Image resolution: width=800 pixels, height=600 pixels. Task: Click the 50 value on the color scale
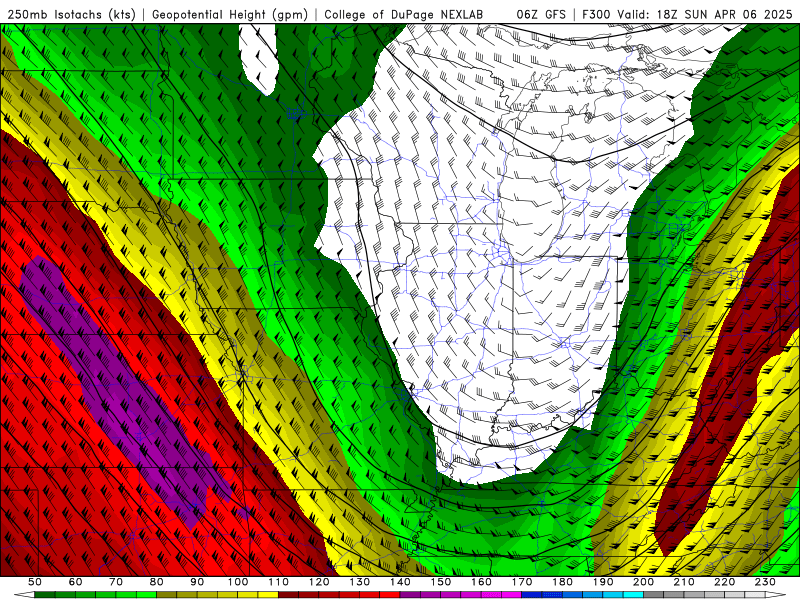click(35, 582)
